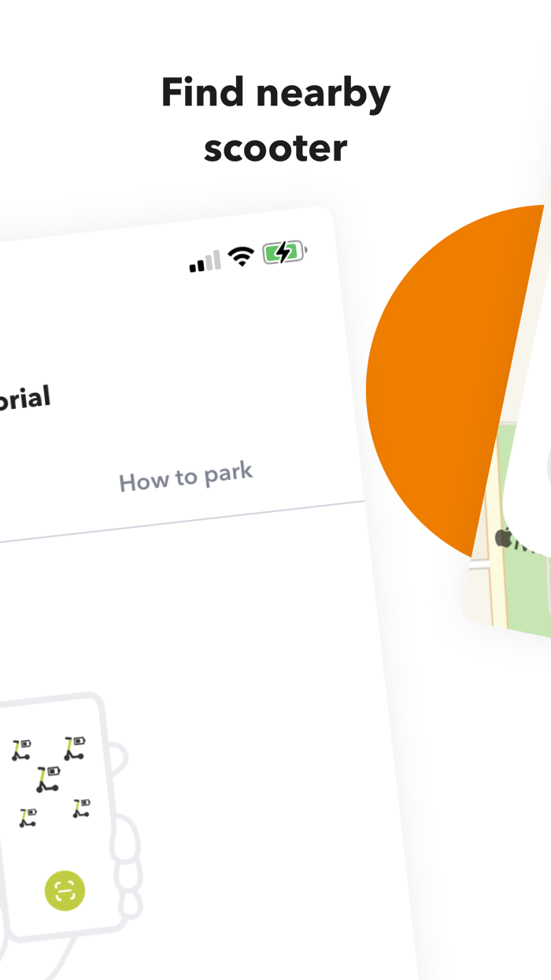Viewport: 551px width, 980px height.
Task: Tap the cellular signal bars icon
Action: point(205,262)
